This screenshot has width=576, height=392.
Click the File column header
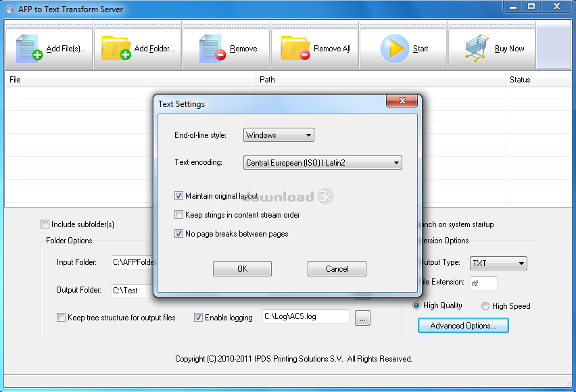tap(130, 79)
